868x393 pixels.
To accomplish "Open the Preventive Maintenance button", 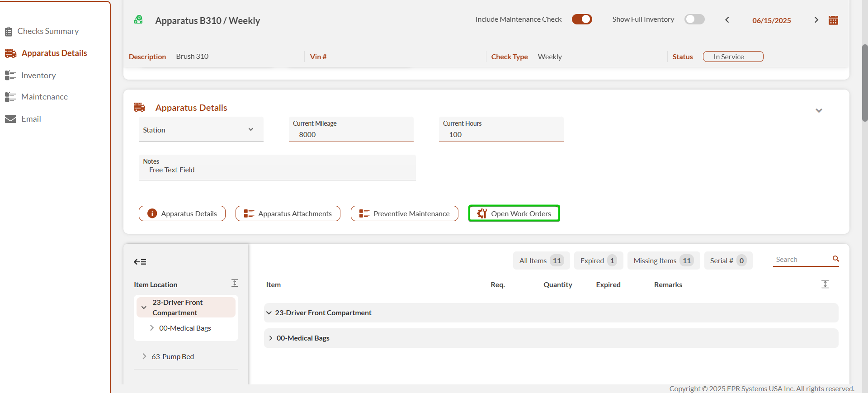I will pos(404,213).
